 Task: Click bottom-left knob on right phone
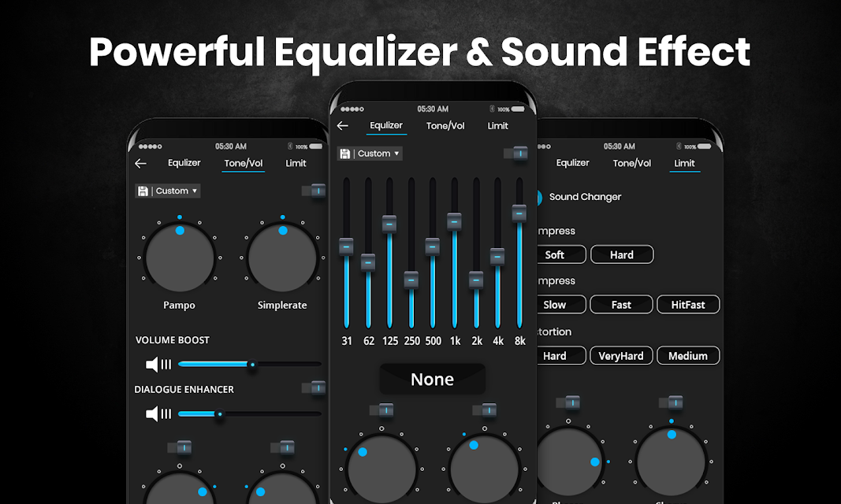(570, 461)
